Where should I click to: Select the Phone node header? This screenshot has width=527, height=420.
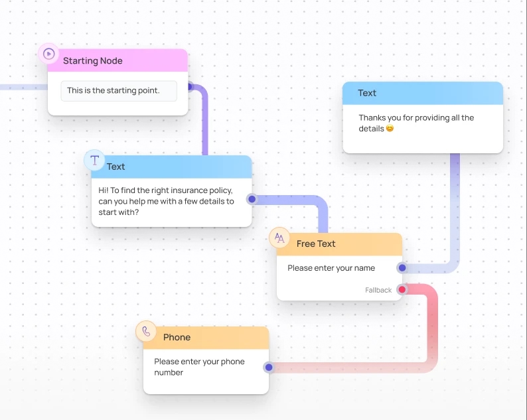coord(206,338)
